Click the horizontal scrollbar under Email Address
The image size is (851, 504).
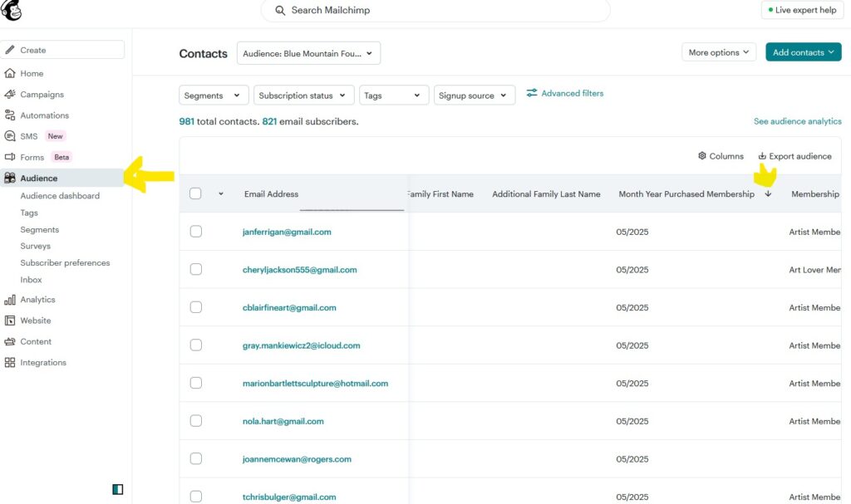[352, 209]
